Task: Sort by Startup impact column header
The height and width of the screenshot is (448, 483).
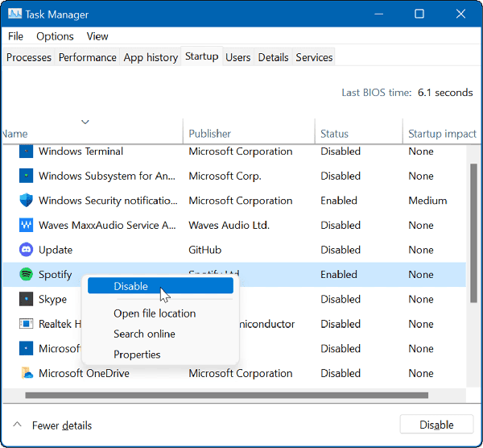Action: tap(442, 134)
